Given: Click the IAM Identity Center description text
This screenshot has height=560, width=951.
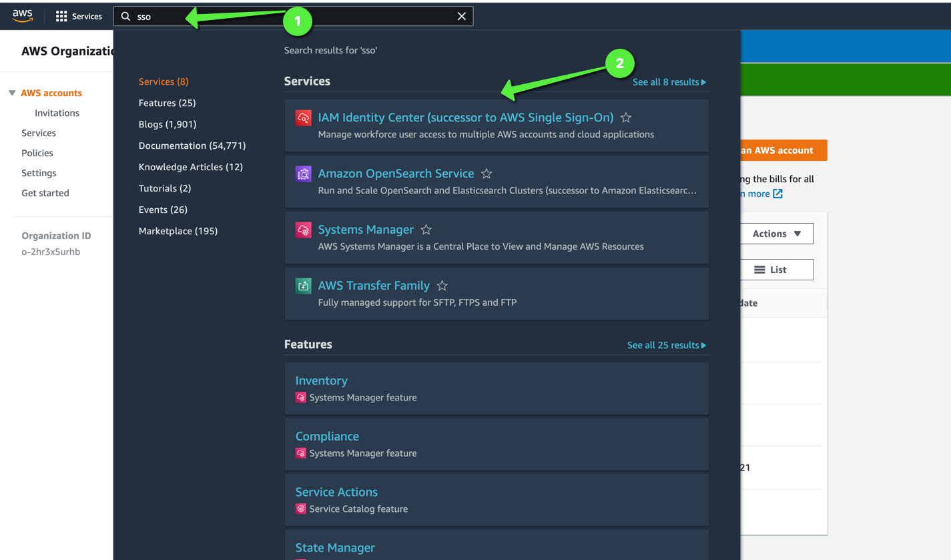Looking at the screenshot, I should tap(486, 134).
